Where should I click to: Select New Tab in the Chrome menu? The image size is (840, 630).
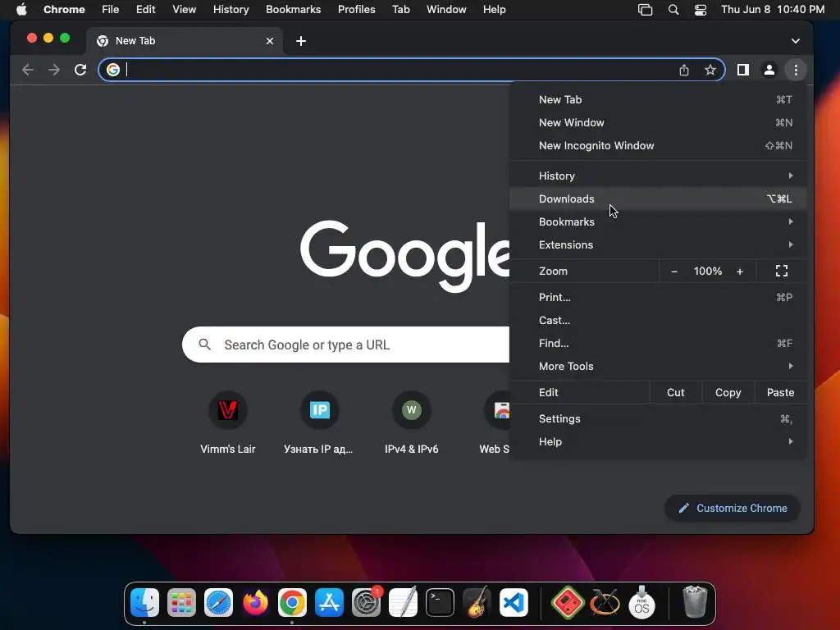(x=658, y=99)
